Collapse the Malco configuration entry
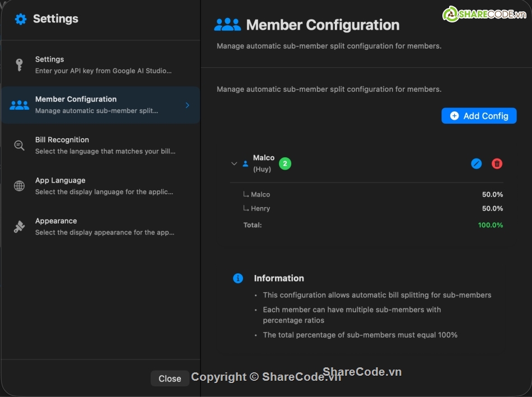The height and width of the screenshot is (397, 532). tap(234, 164)
